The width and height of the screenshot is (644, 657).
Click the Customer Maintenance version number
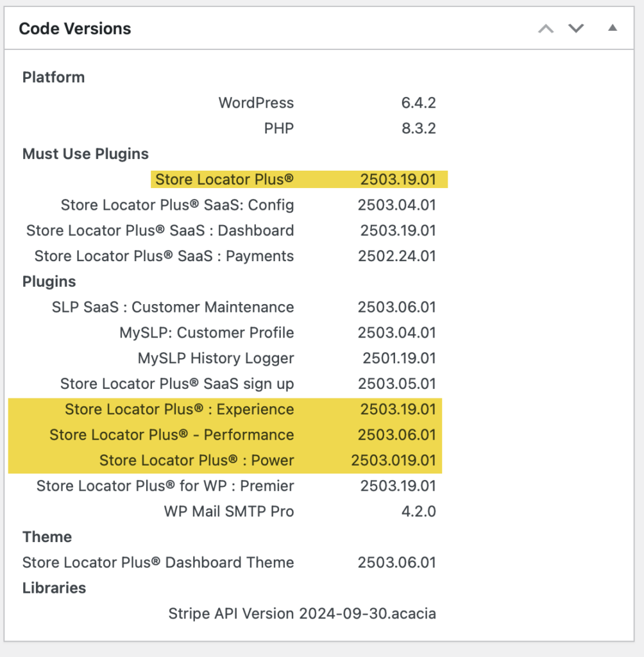point(397,307)
